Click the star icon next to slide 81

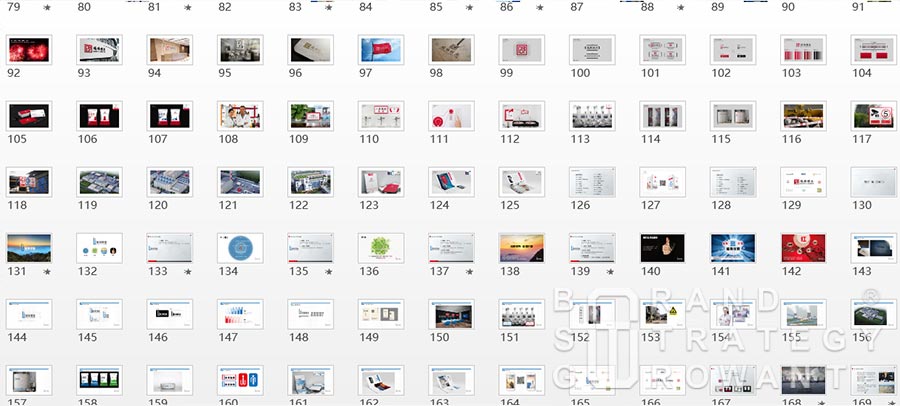click(x=188, y=8)
